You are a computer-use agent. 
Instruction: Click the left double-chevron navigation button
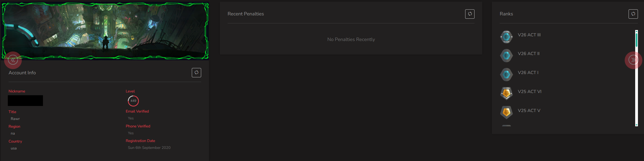[x=13, y=60]
